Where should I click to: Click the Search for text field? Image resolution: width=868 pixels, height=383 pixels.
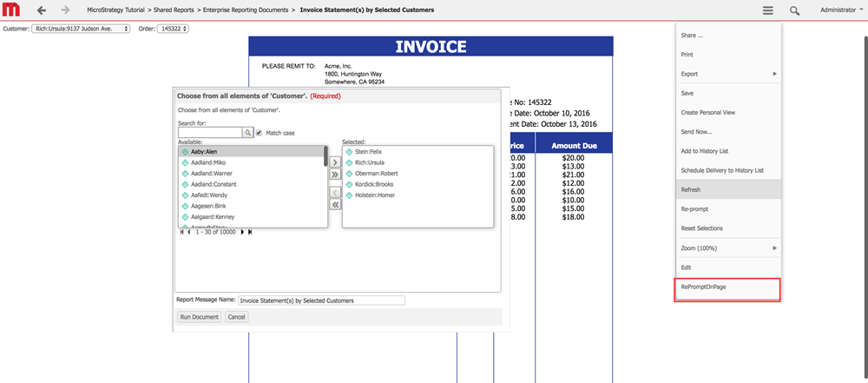(210, 133)
